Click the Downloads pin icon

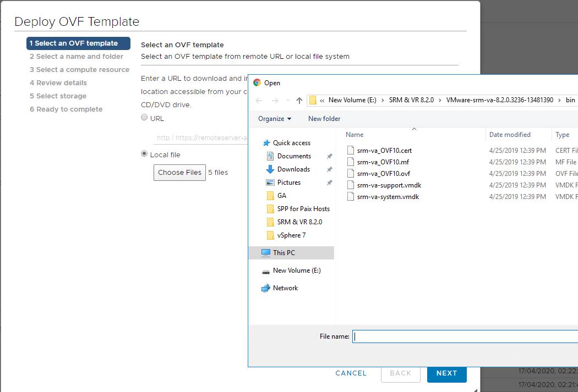[x=330, y=170]
